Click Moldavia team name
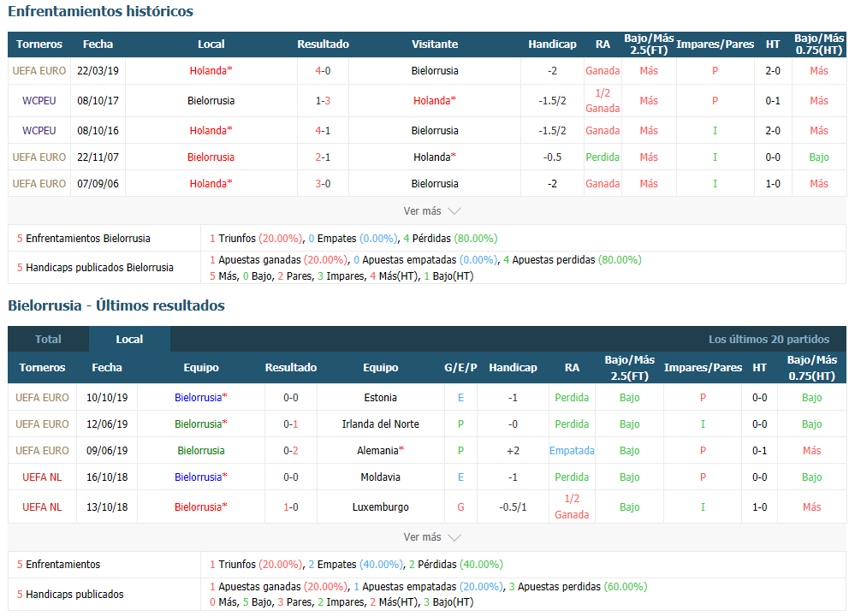Image resolution: width=855 pixels, height=616 pixels. [x=381, y=477]
